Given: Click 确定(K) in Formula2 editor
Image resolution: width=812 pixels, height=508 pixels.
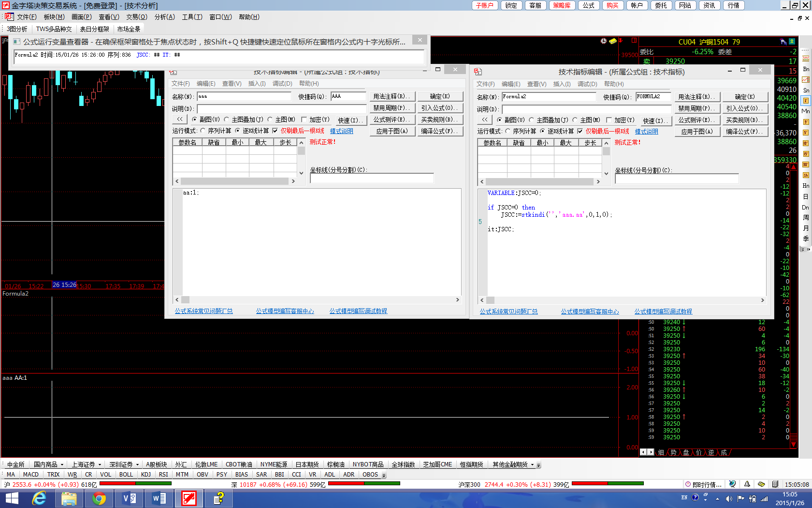Looking at the screenshot, I should (745, 97).
